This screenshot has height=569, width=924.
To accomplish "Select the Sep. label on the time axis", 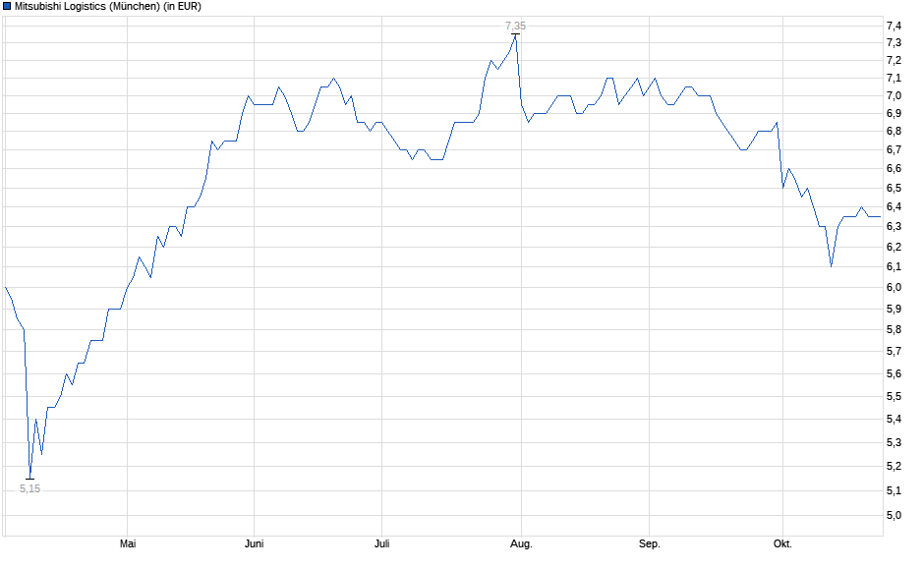I will (x=649, y=543).
